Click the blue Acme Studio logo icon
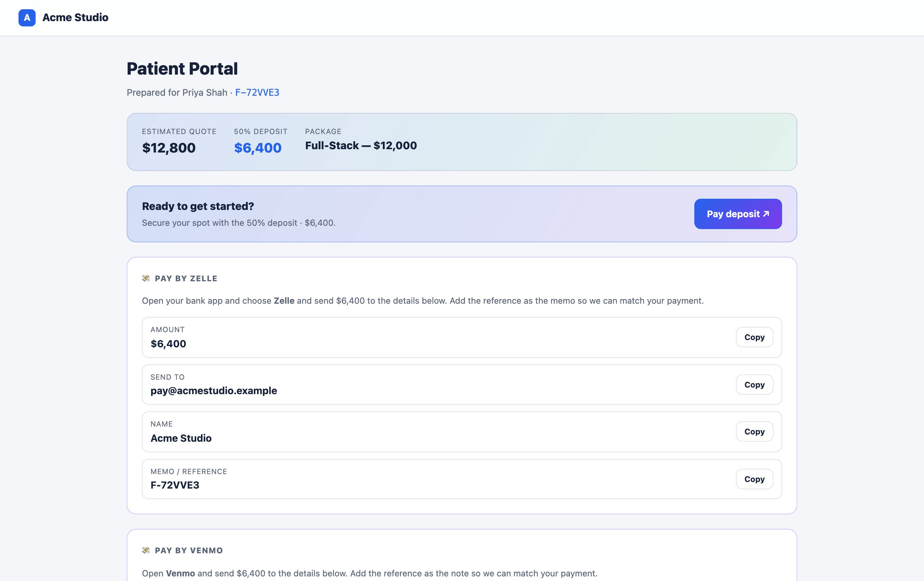Viewport: 924px width, 581px height. (27, 17)
